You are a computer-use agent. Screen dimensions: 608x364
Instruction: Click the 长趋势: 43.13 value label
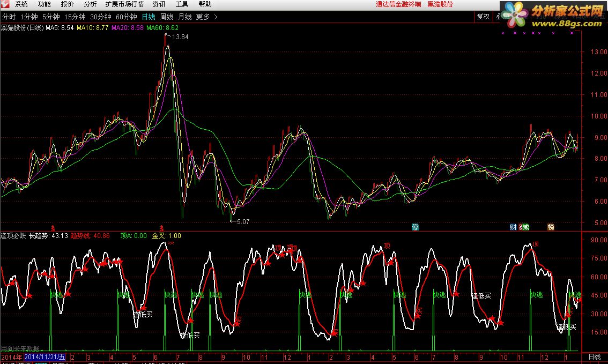point(48,236)
